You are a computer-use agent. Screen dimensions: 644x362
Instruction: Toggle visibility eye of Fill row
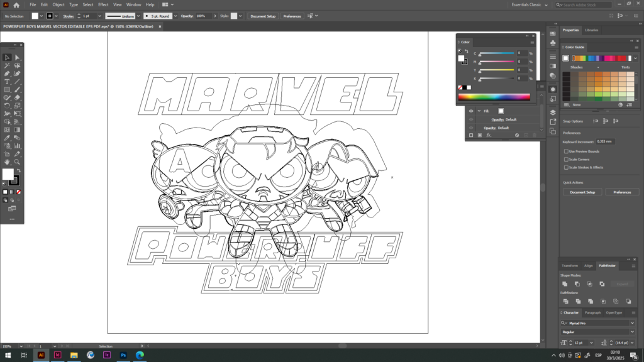[470, 111]
